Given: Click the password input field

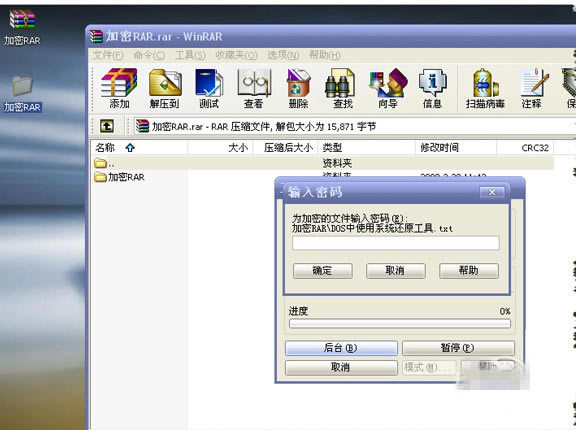Looking at the screenshot, I should pyautogui.click(x=396, y=243).
